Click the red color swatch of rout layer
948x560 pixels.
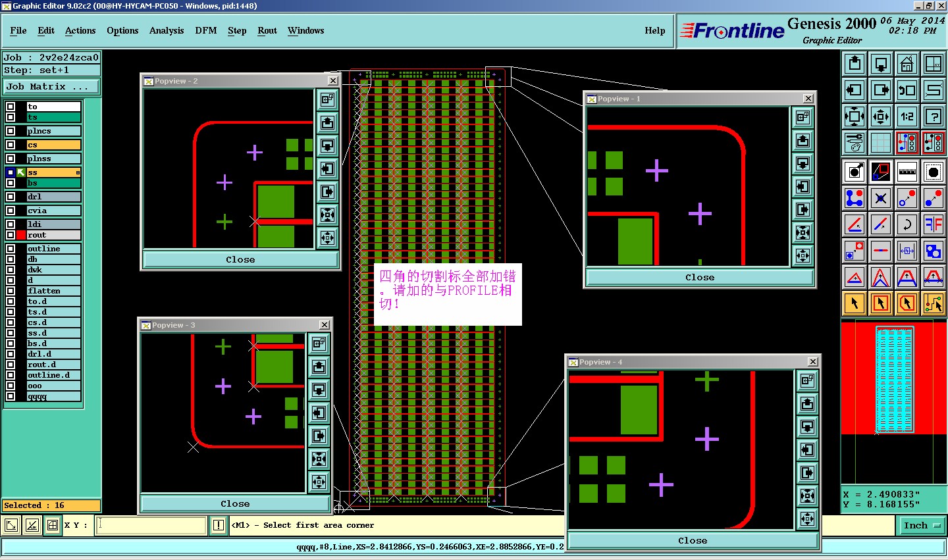[x=21, y=235]
